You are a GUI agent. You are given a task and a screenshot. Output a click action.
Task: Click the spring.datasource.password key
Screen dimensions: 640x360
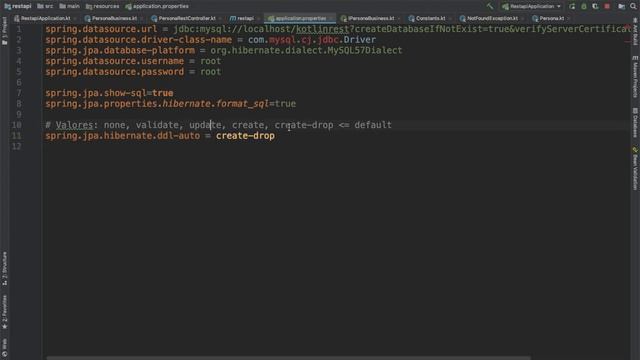114,71
